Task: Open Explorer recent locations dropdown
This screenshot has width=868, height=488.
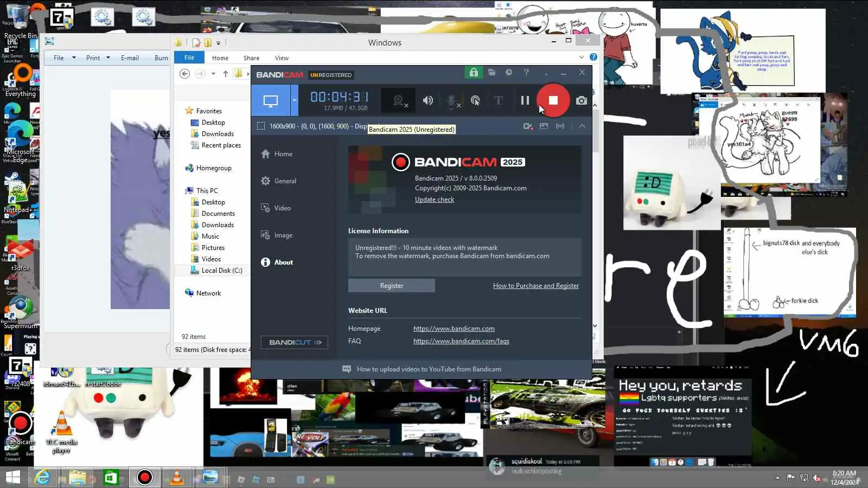Action: coord(213,74)
